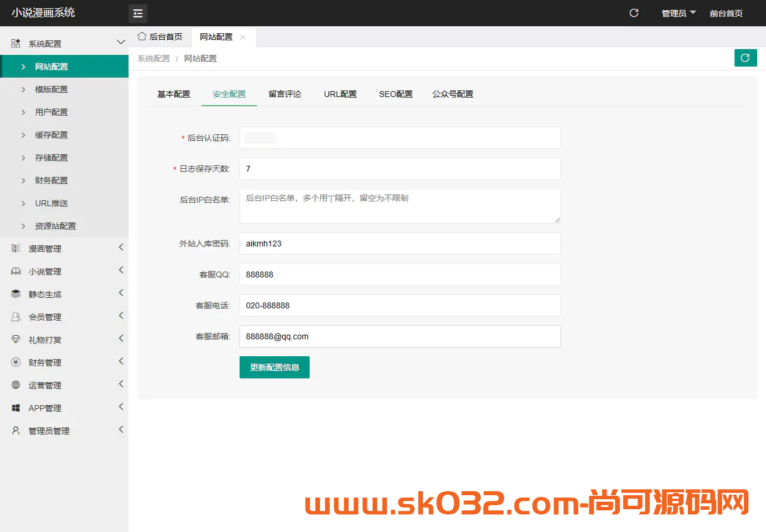The height and width of the screenshot is (532, 766).
Task: Switch to 基本配置 tab
Action: (x=174, y=94)
